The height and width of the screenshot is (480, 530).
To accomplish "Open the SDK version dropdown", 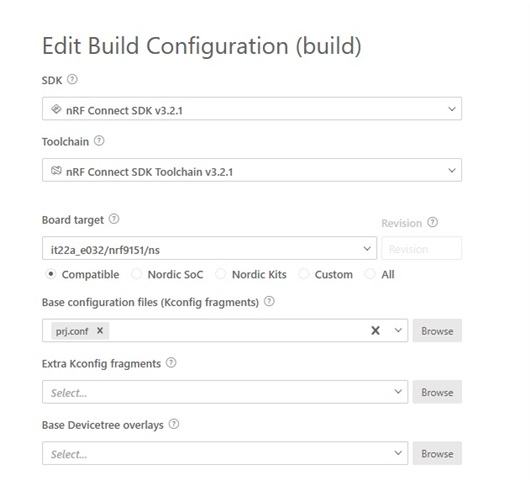I will tap(252, 109).
